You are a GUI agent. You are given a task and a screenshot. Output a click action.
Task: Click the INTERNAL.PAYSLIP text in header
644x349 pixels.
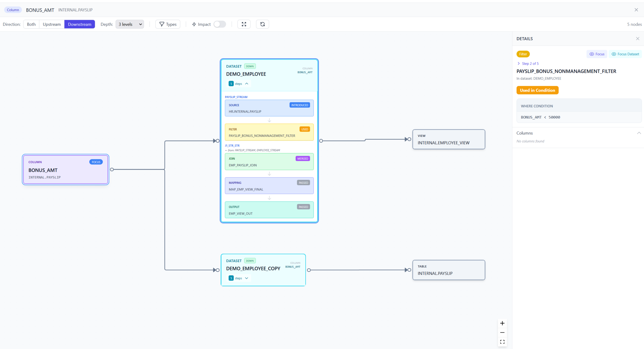pos(75,10)
